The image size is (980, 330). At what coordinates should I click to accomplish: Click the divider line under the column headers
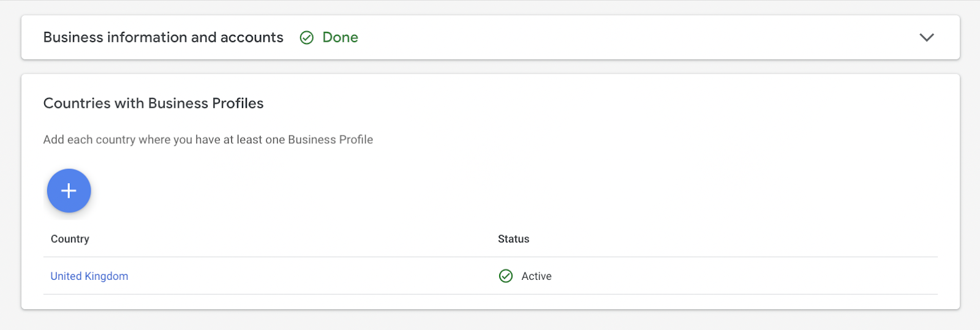[x=490, y=257]
